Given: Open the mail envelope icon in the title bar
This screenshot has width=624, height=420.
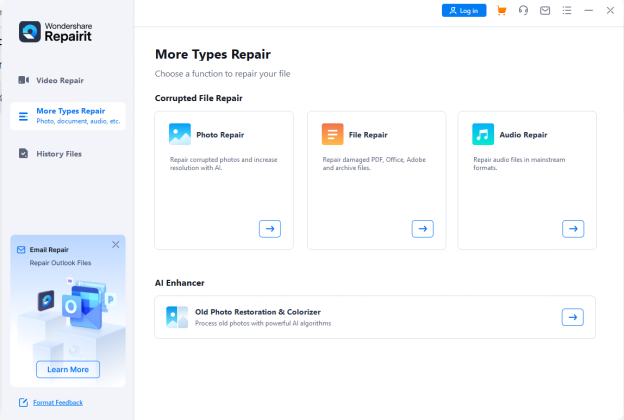Looking at the screenshot, I should (545, 11).
